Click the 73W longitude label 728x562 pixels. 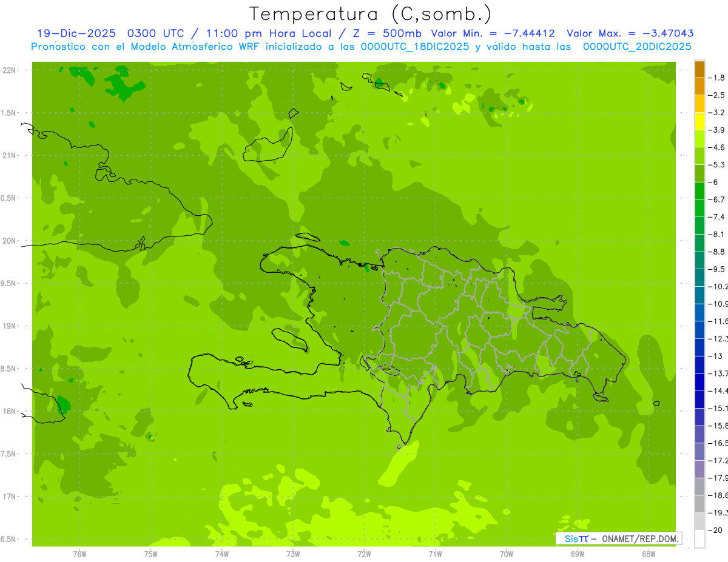click(293, 554)
